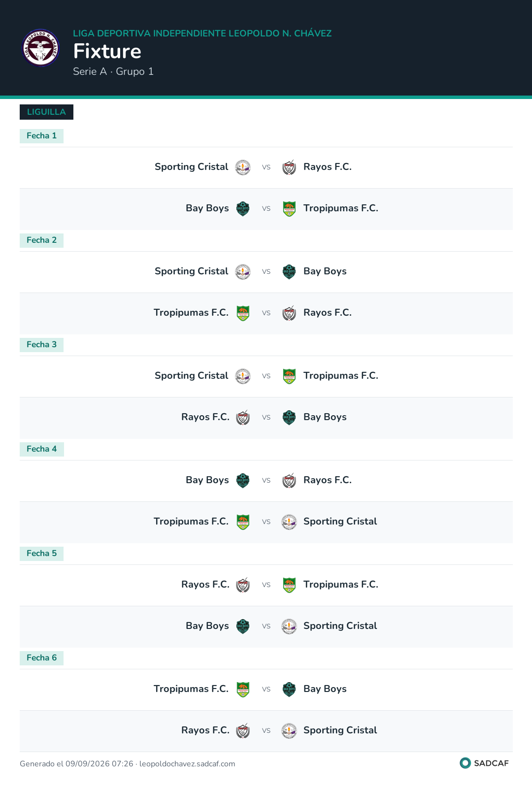
Task: Click the SADCAF logo icon
Action: (465, 763)
